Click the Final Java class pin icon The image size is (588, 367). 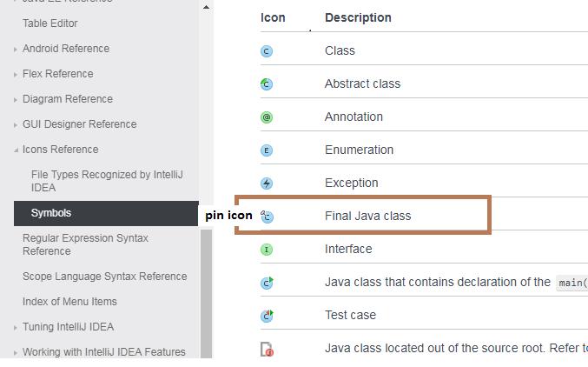[x=267, y=217]
